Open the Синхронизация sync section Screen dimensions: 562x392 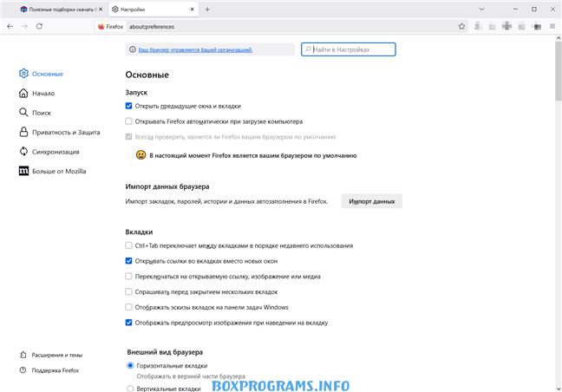click(x=49, y=152)
